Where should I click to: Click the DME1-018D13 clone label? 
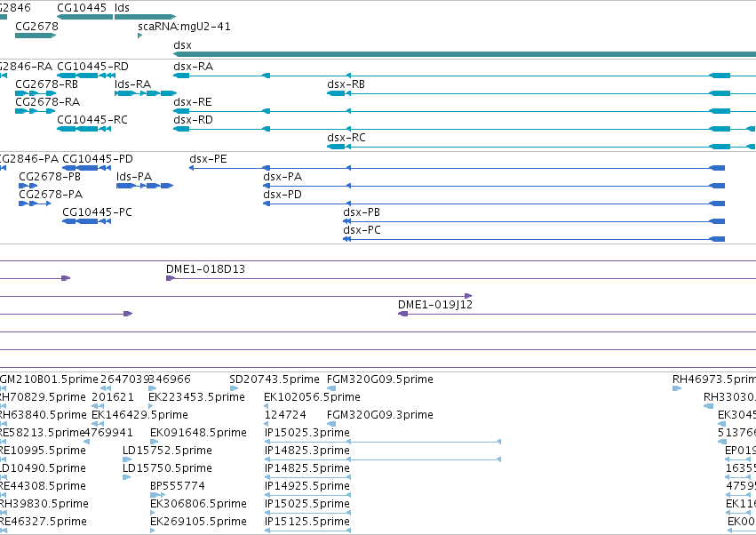tap(205, 269)
